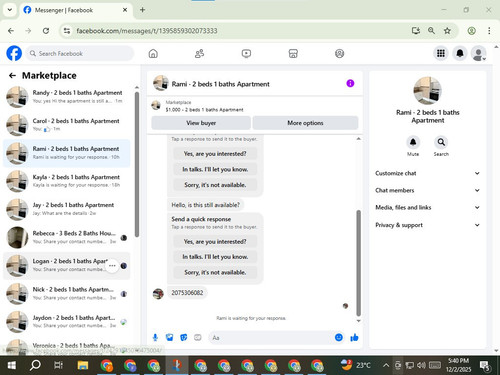500x375 pixels.
Task: Open the Video (Watch) icon
Action: [246, 53]
